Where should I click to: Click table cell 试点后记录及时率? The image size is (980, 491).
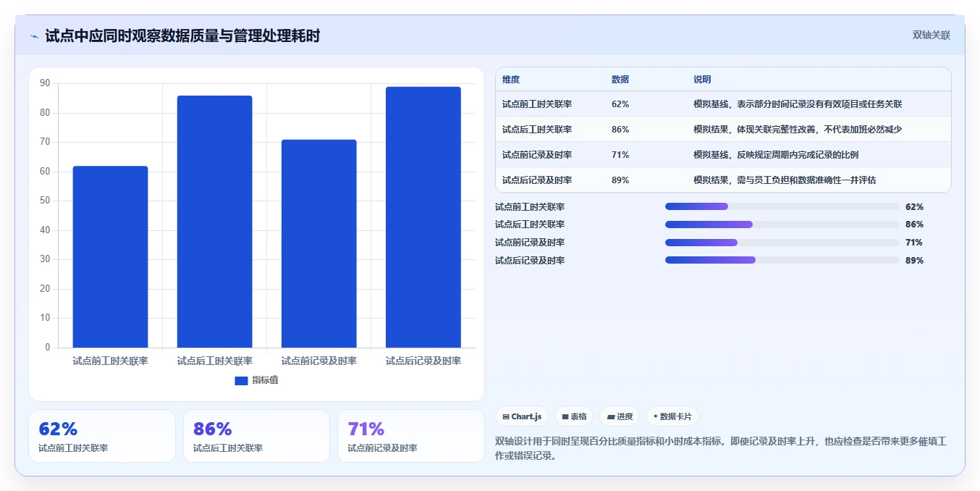click(x=537, y=180)
